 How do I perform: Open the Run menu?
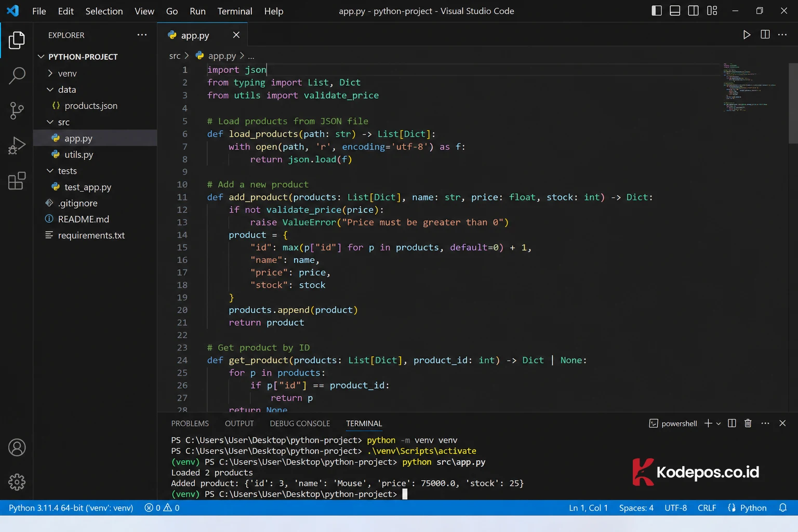(x=197, y=11)
